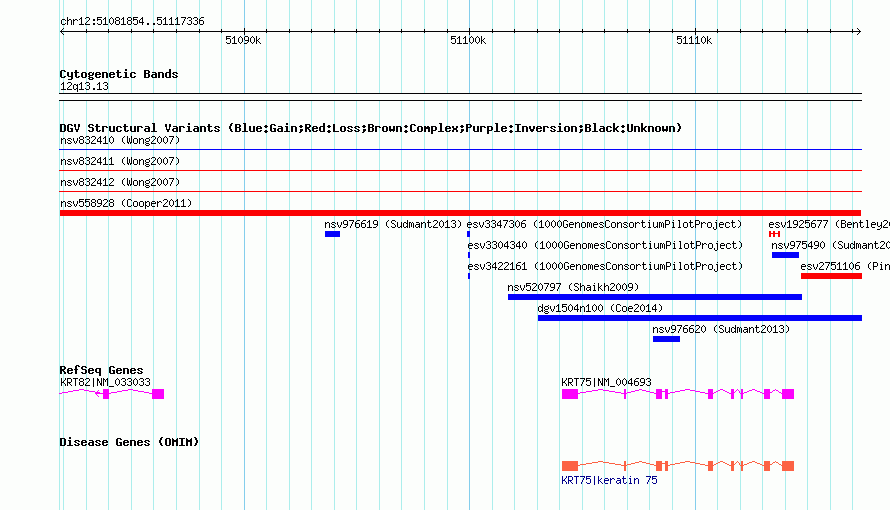This screenshot has height=510, width=890.
Task: Click KRT75 magenta first exon in RefSeq track
Action: pyautogui.click(x=570, y=394)
